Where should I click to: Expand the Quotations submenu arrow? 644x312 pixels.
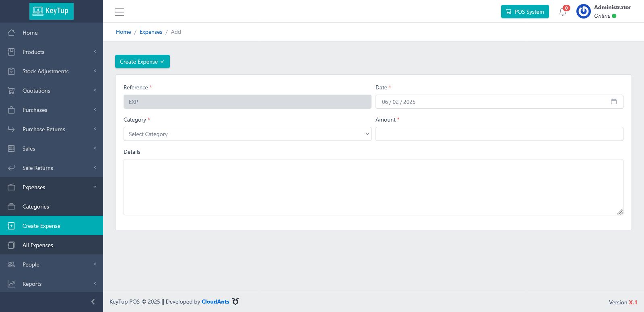[95, 90]
